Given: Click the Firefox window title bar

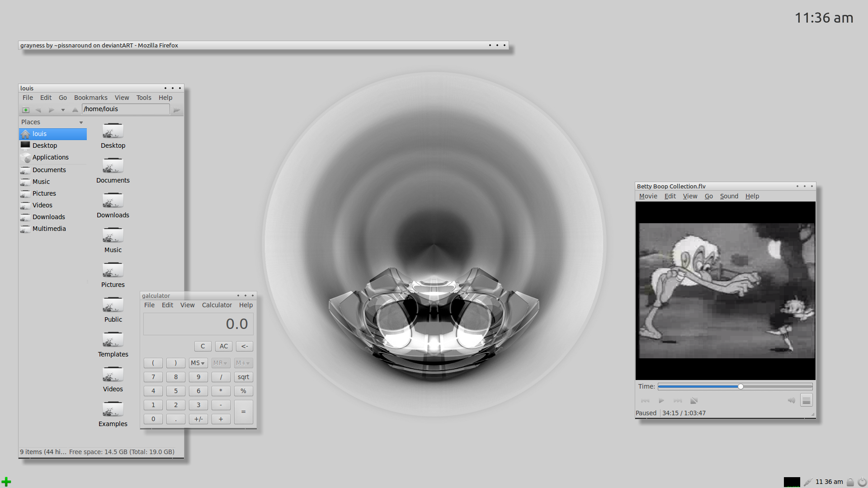Looking at the screenshot, I should click(x=264, y=45).
